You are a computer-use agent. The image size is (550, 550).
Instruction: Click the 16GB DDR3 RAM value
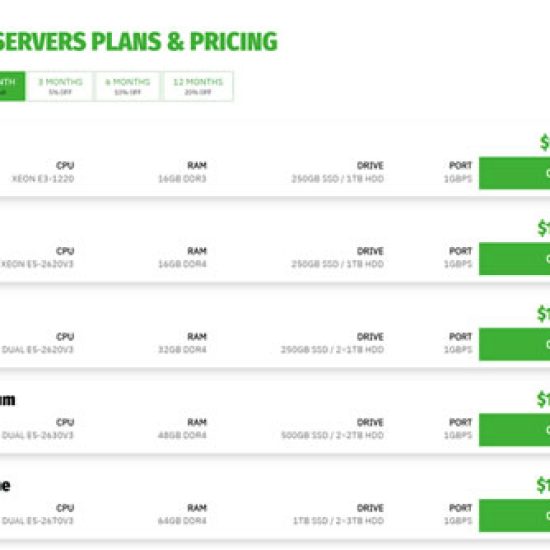click(182, 179)
